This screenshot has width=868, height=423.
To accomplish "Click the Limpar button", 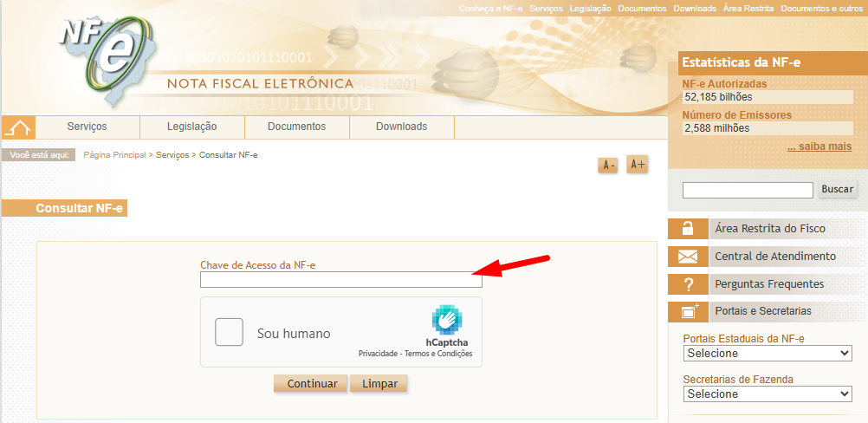I will pyautogui.click(x=379, y=383).
